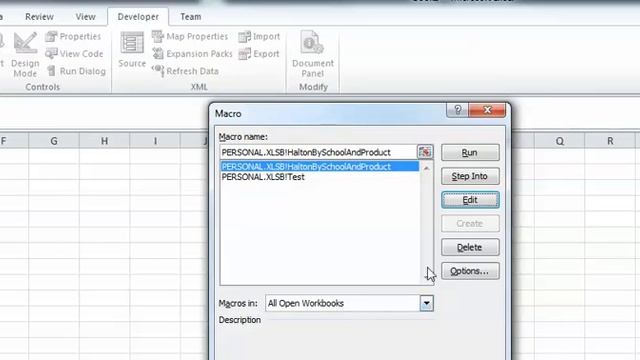The height and width of the screenshot is (360, 640).
Task: Expand the Macros in dropdown
Action: point(427,303)
